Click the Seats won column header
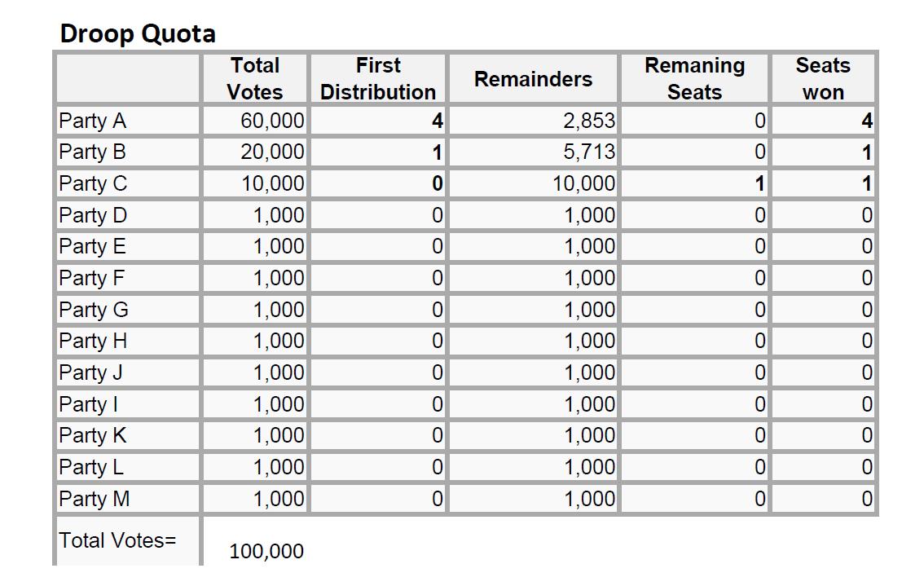This screenshot has width=924, height=586. tap(822, 78)
